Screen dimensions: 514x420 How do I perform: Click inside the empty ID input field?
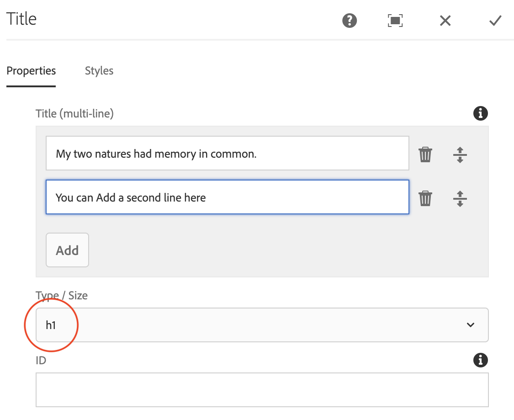pos(262,389)
